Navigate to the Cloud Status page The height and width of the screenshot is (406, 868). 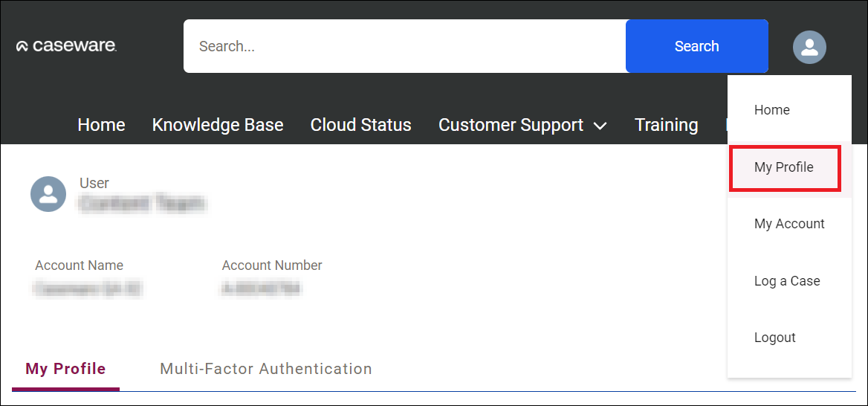[x=360, y=125]
